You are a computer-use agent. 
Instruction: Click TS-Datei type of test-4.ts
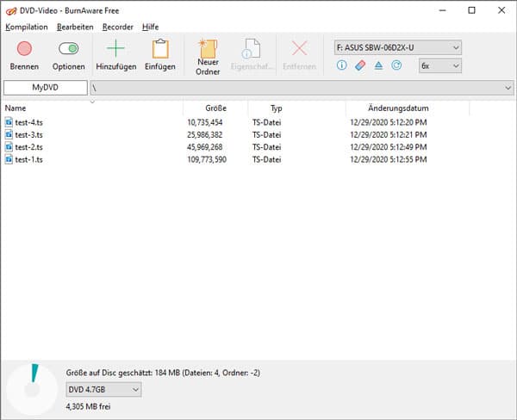(267, 122)
